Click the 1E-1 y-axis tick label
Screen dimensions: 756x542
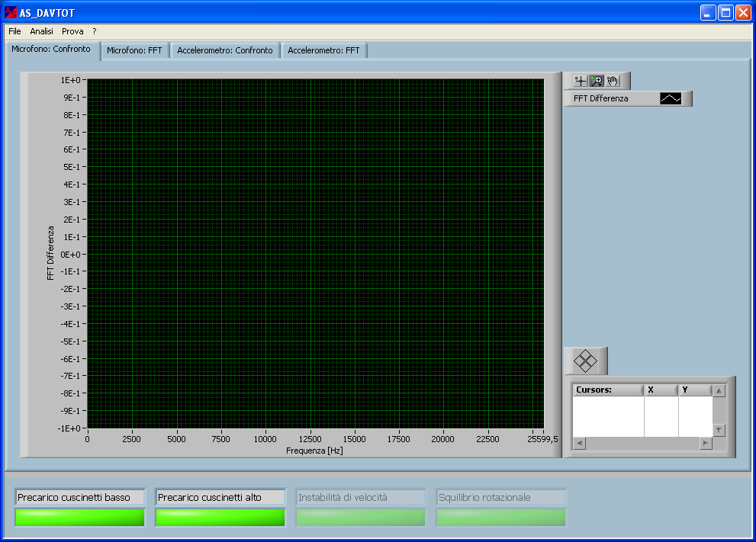click(x=72, y=237)
